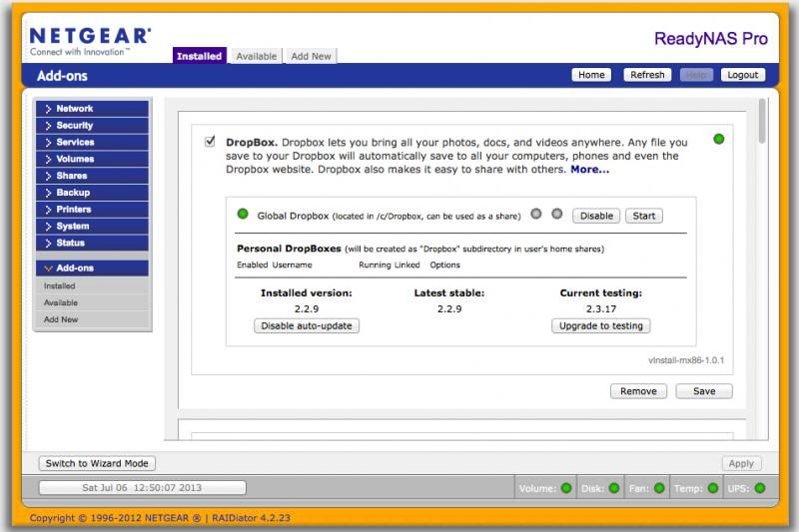The height and width of the screenshot is (532, 799).
Task: Collapse the Add-ons menu section
Action: click(92, 267)
